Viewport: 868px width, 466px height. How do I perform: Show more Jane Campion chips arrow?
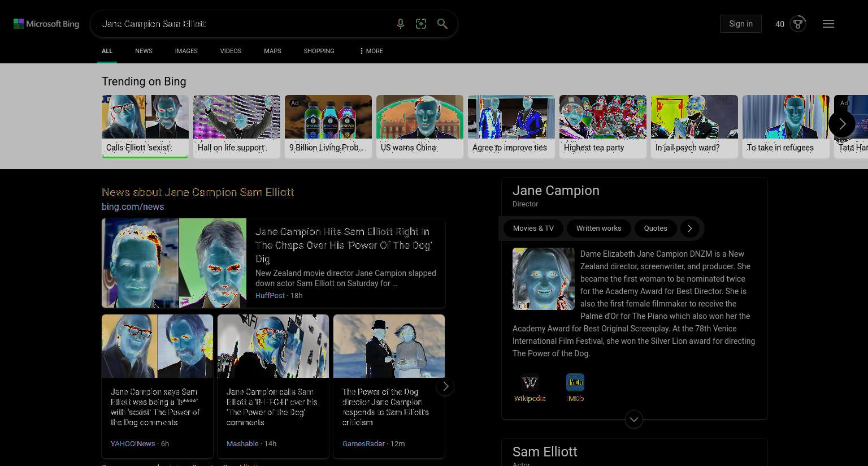click(689, 228)
